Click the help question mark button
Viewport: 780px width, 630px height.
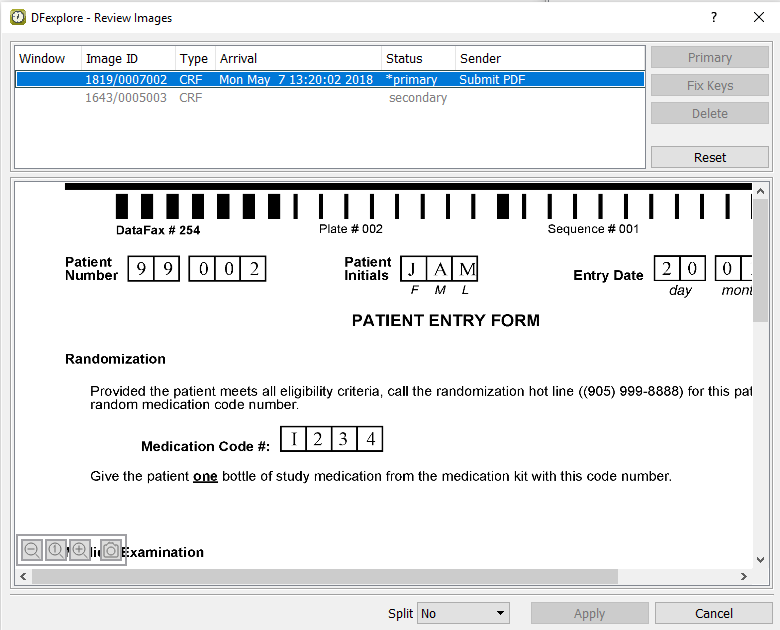714,17
